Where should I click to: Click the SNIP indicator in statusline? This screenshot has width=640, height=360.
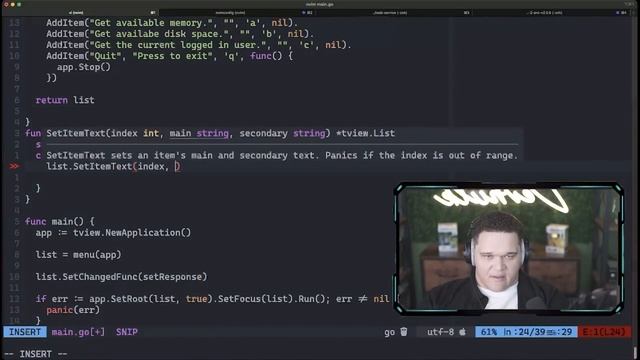(127, 332)
